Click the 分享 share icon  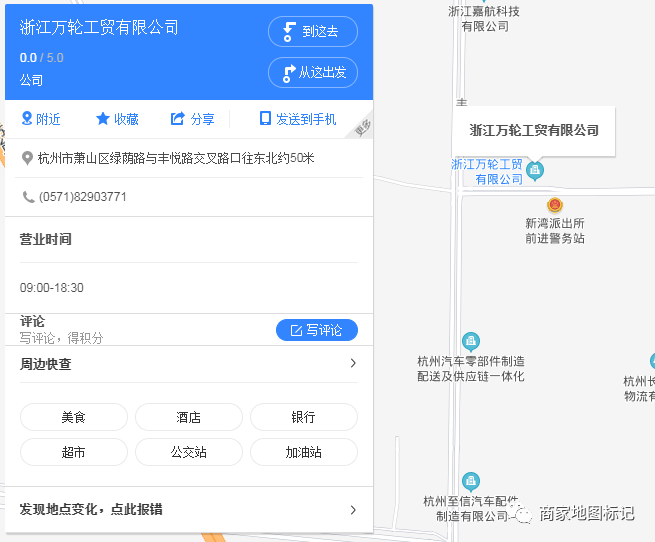point(178,119)
